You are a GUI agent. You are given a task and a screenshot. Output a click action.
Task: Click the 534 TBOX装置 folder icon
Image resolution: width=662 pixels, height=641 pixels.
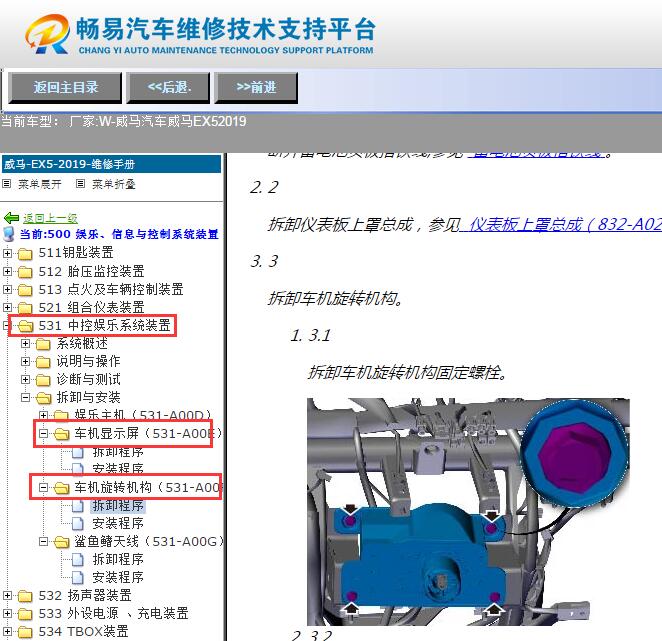coord(25,632)
